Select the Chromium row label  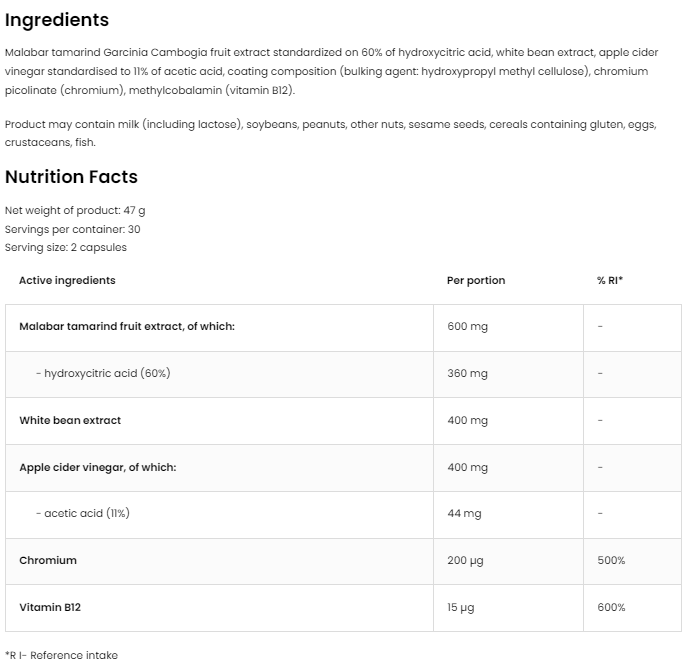point(48,560)
